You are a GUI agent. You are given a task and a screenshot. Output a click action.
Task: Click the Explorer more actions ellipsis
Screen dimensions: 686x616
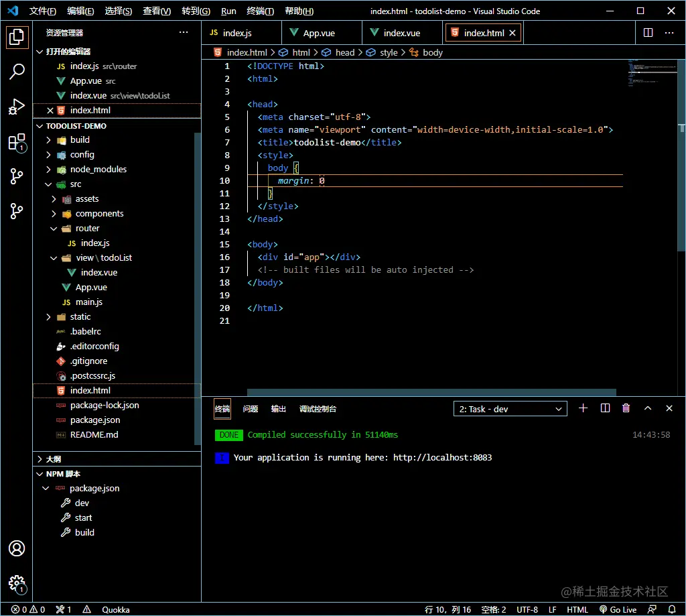click(x=184, y=32)
